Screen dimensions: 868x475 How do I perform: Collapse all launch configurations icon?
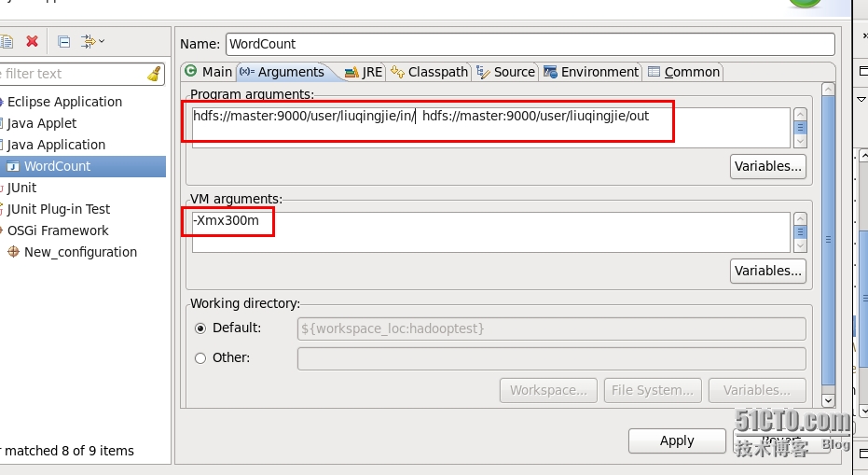pos(63,42)
